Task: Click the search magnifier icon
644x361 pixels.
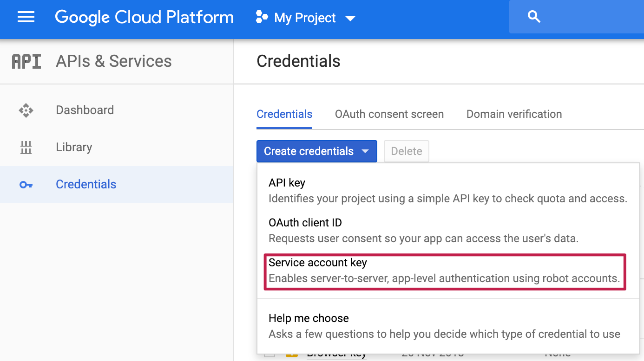Action: coord(534,17)
